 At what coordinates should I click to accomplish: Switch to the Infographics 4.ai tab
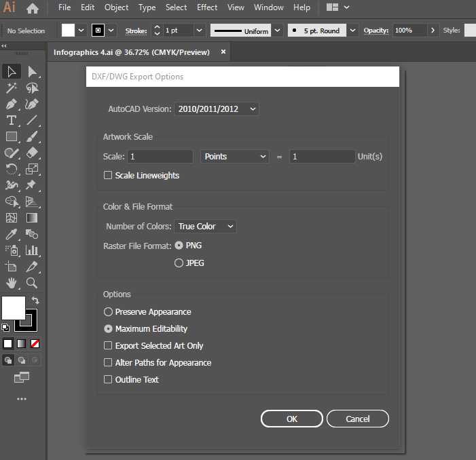(132, 52)
